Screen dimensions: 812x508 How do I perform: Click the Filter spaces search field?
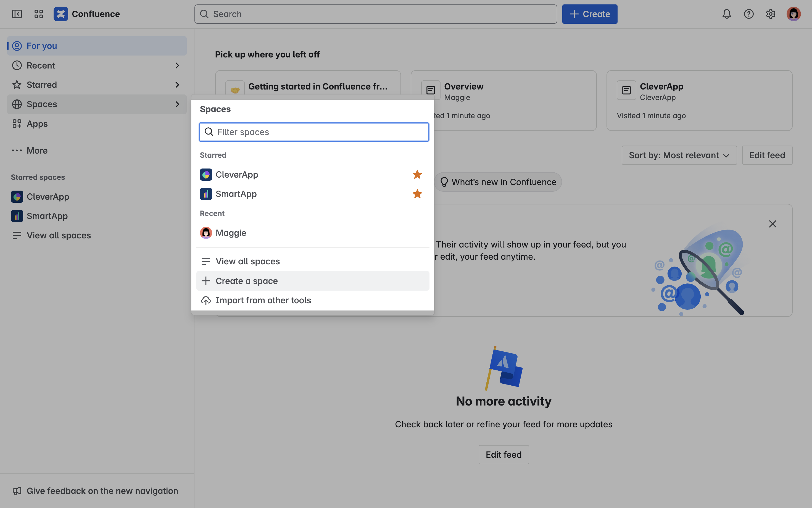314,132
